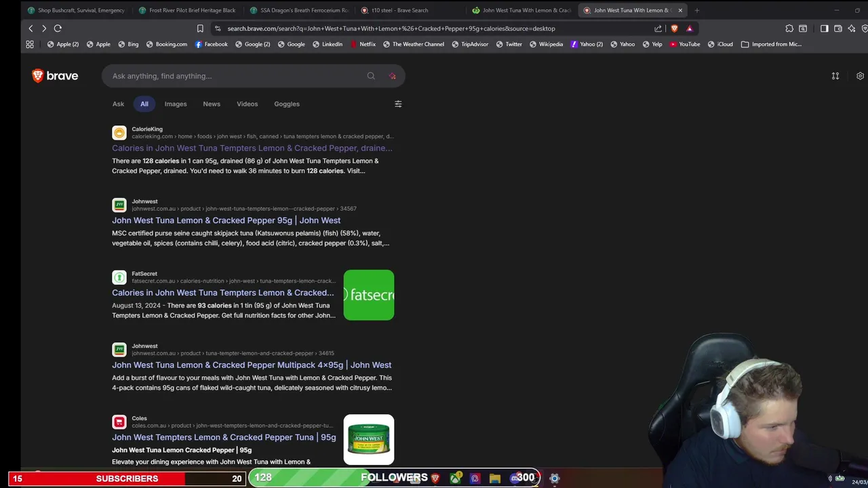Click the Coles favicon in the last result
This screenshot has width=868, height=488.
(x=119, y=422)
